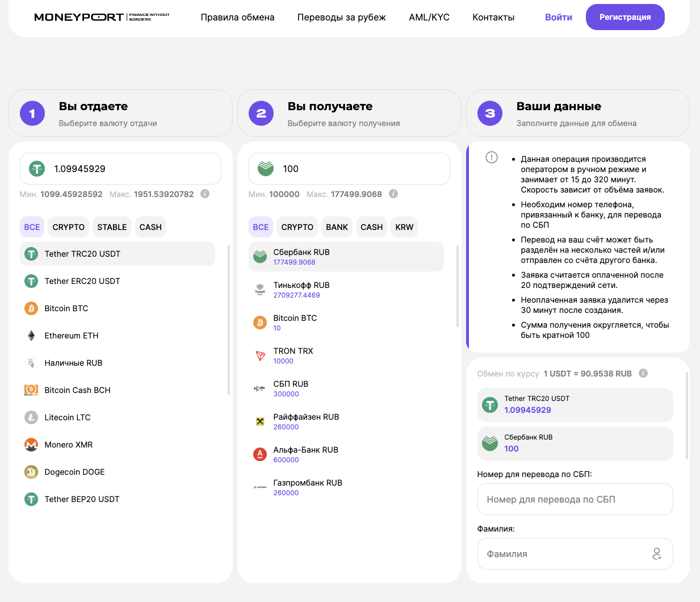Image resolution: width=700 pixels, height=602 pixels.
Task: Click info icon next to exchange rate
Action: [643, 373]
